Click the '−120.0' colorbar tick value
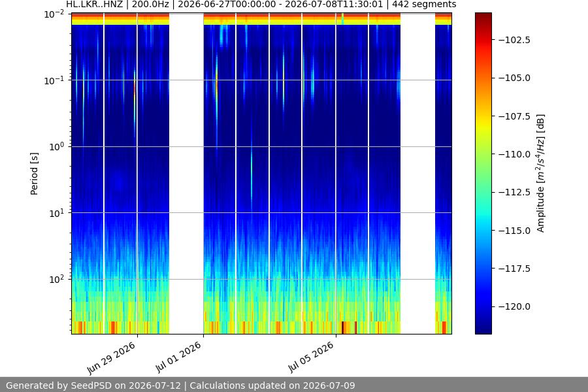588x392 pixels. click(514, 307)
